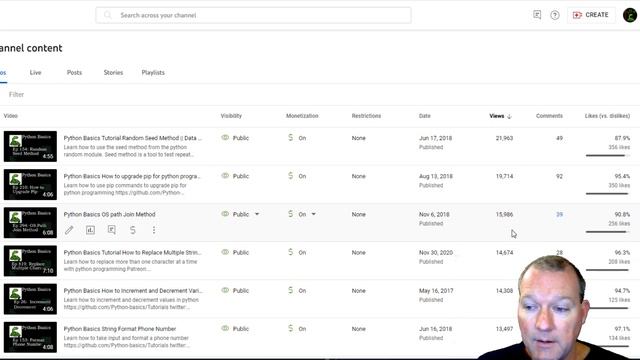Open the Replace Multiple Chars video thumbnail
The width and height of the screenshot is (640, 360).
coord(30,261)
